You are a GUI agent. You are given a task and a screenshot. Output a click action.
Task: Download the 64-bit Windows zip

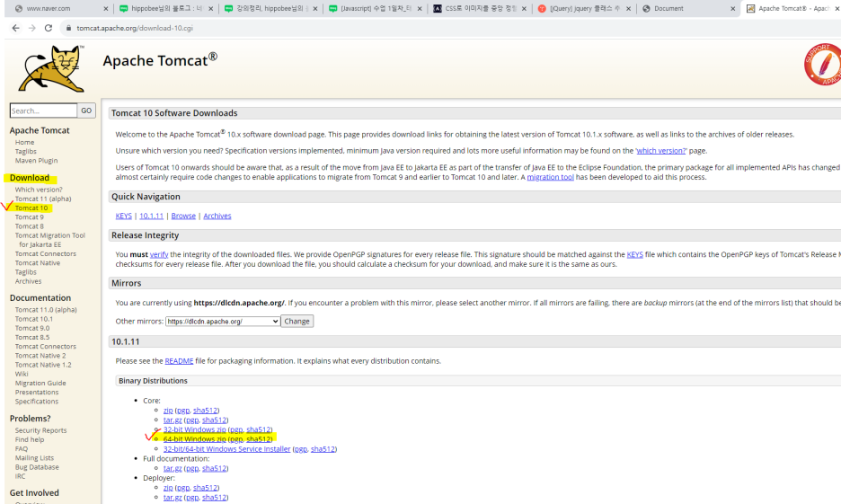pos(195,439)
